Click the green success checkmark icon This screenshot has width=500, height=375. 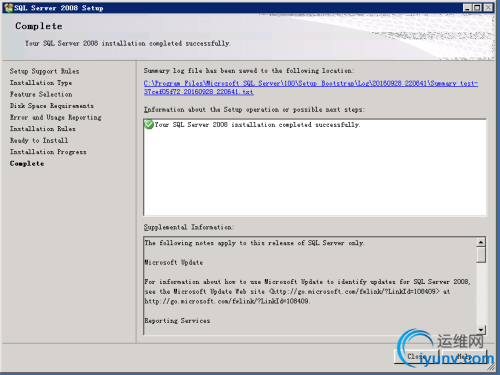149,125
